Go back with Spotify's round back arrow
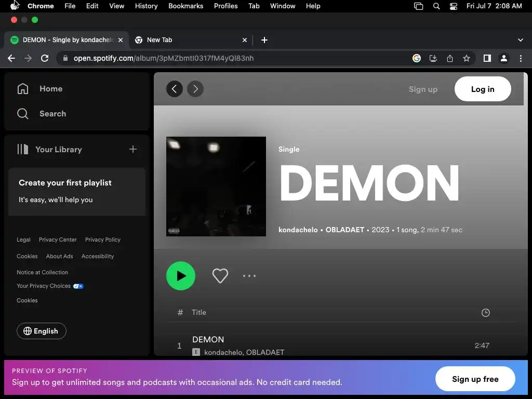This screenshot has height=399, width=532. [175, 89]
